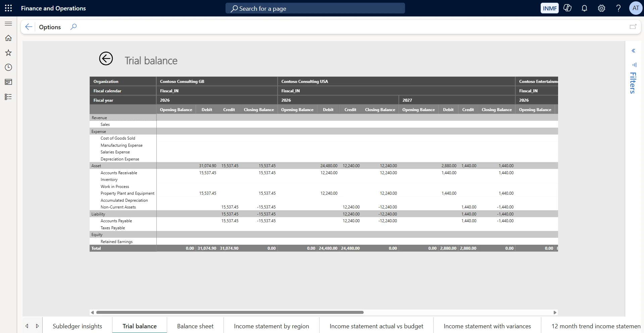The height and width of the screenshot is (333, 644).
Task: Open the Modules list icon in sidebar
Action: tap(8, 97)
